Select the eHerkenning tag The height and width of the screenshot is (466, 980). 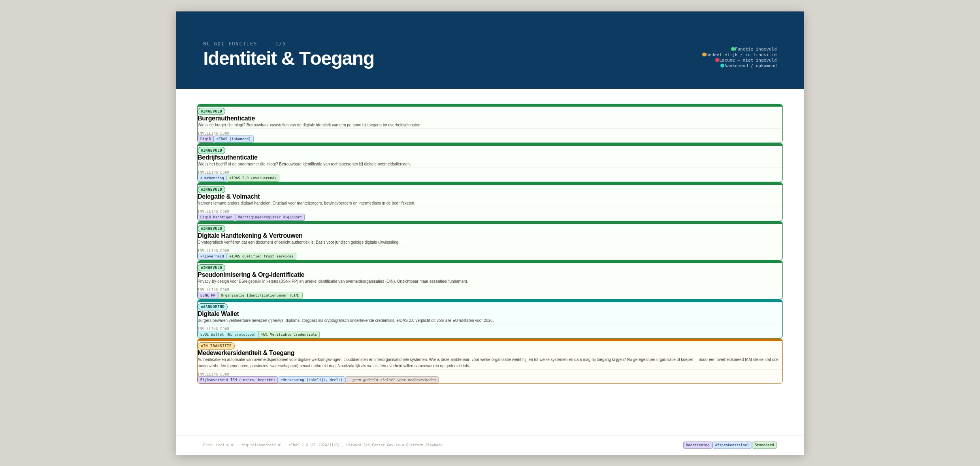coord(212,178)
